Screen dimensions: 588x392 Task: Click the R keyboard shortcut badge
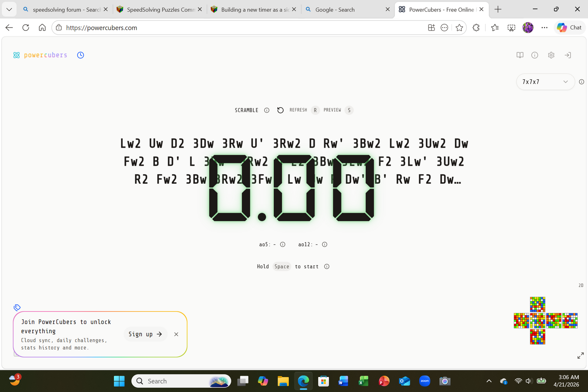click(x=315, y=110)
